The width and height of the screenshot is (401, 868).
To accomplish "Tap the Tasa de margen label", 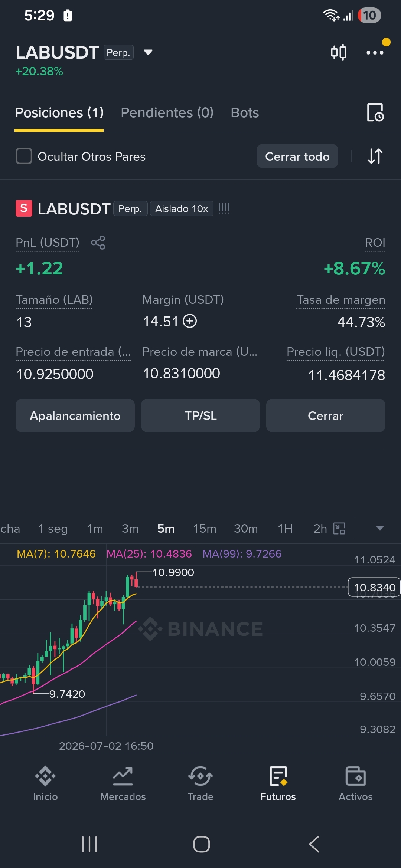I will [341, 300].
